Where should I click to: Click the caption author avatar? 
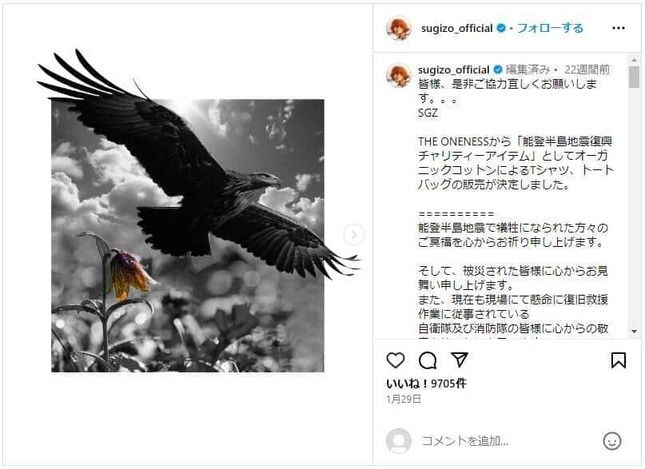[399, 76]
